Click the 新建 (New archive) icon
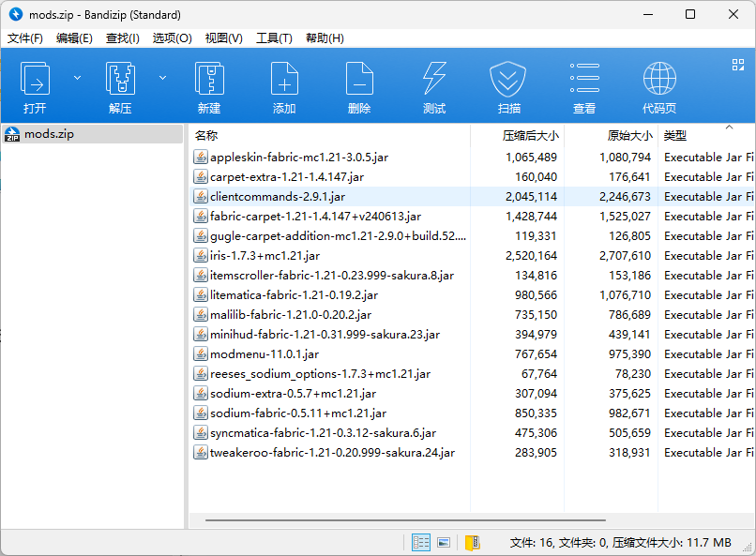Screen dimensions: 756x556 pyautogui.click(x=209, y=78)
